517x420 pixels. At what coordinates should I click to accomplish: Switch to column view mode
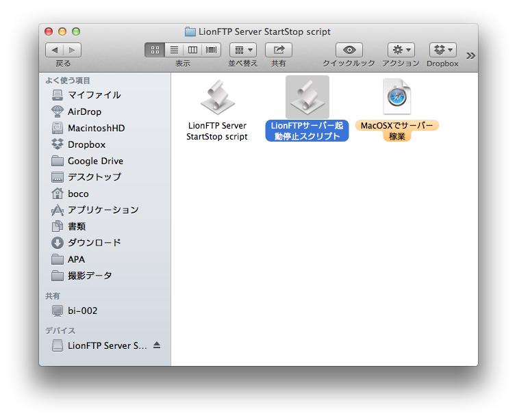coord(192,50)
